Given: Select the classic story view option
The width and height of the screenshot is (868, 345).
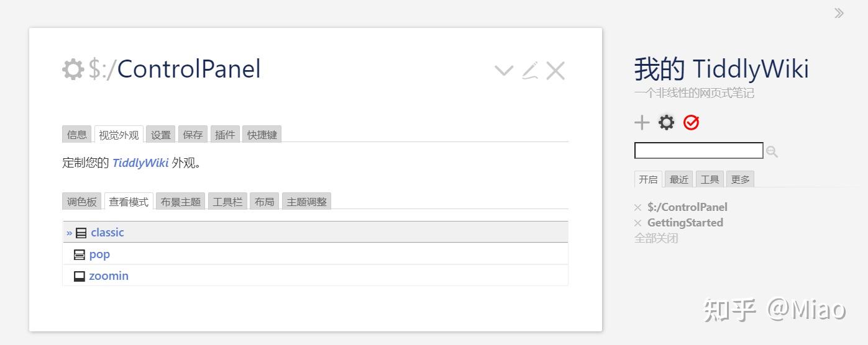Looking at the screenshot, I should coord(107,233).
